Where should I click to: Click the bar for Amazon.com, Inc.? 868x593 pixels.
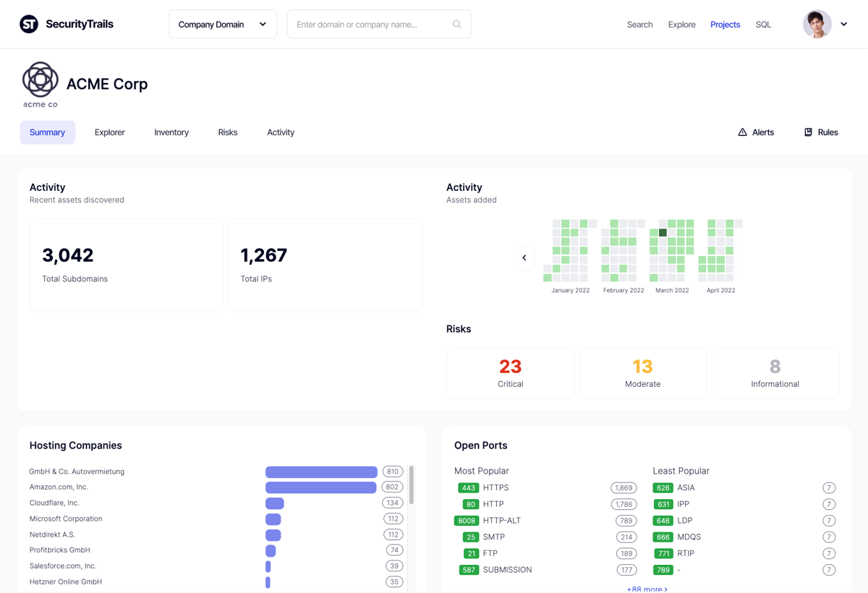[x=321, y=487]
